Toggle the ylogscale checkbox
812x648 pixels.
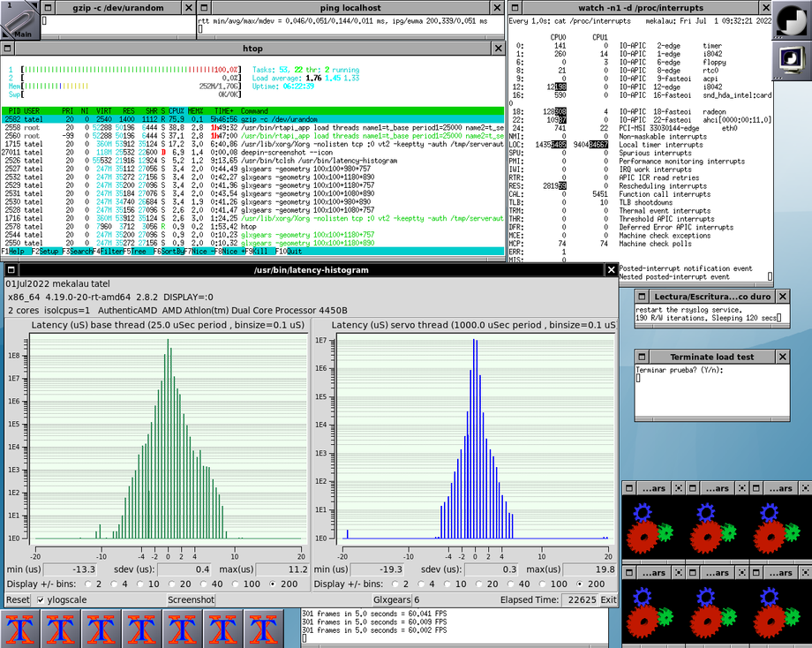coord(41,599)
